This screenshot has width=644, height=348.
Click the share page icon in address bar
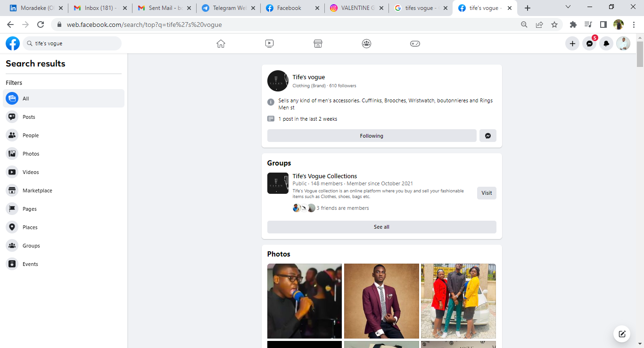click(539, 25)
